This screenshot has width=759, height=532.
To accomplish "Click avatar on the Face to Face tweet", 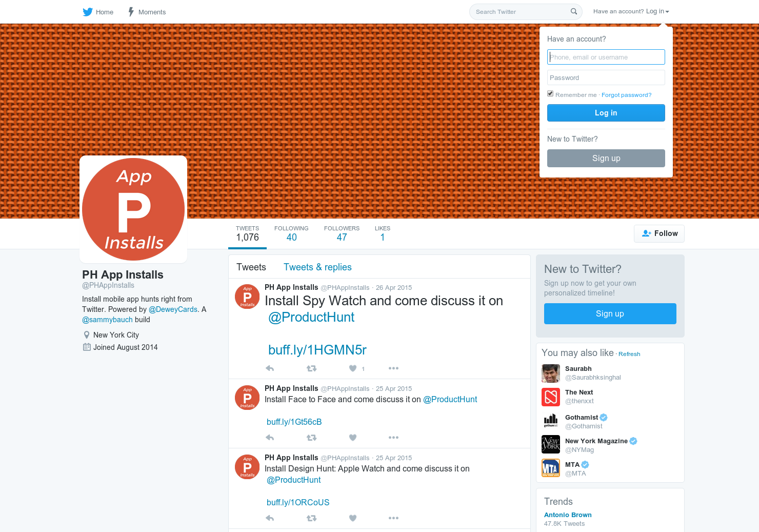I will click(x=247, y=398).
